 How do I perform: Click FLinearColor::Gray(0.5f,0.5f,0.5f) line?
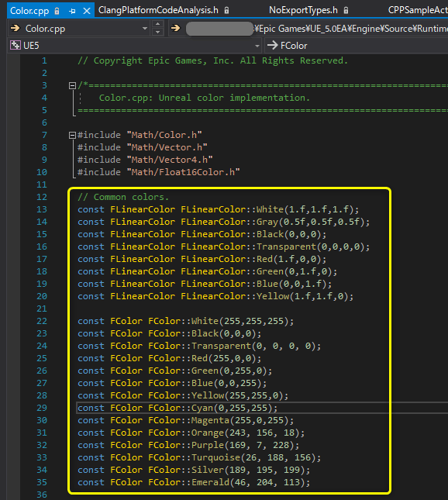tap(224, 222)
